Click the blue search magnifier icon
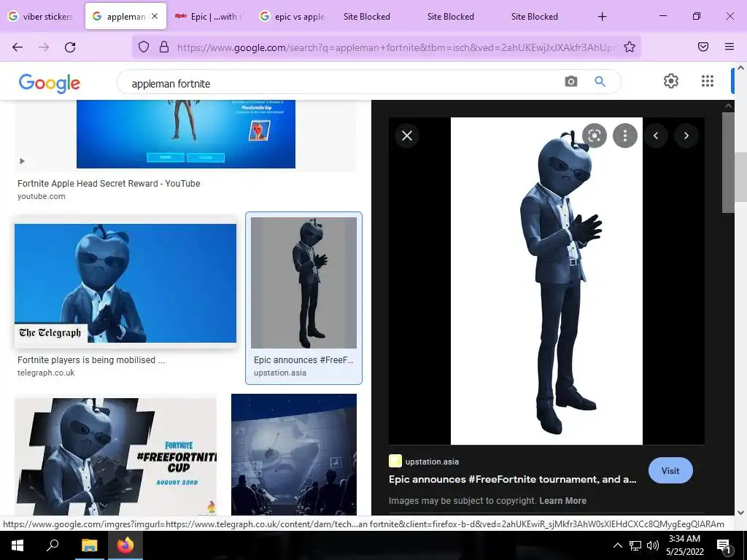The image size is (747, 560). point(600,82)
